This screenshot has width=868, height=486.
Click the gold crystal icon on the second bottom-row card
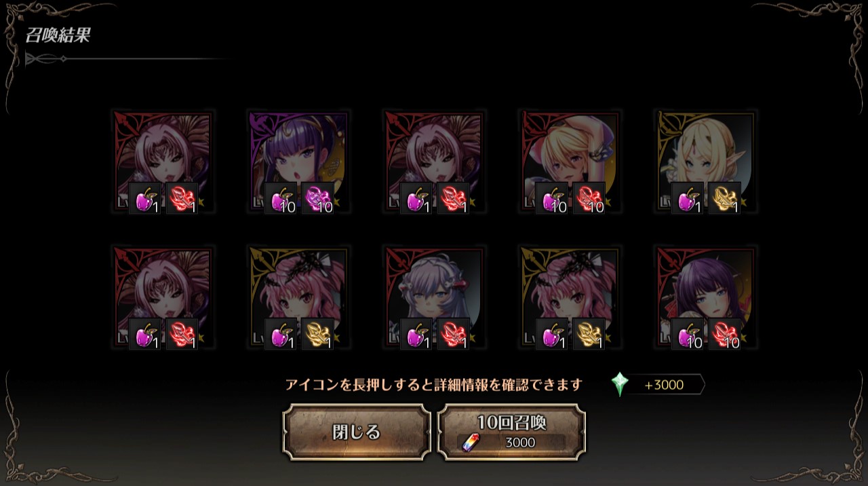[x=317, y=334]
